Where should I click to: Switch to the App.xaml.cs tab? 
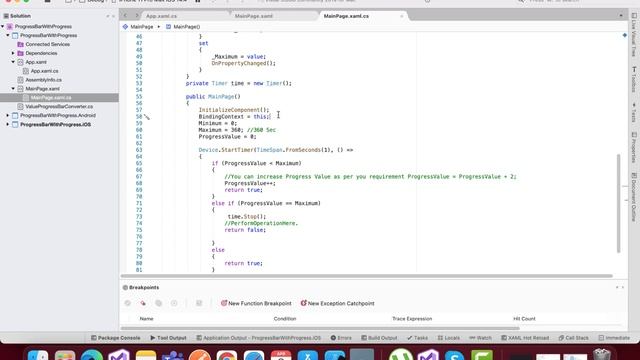pos(162,16)
